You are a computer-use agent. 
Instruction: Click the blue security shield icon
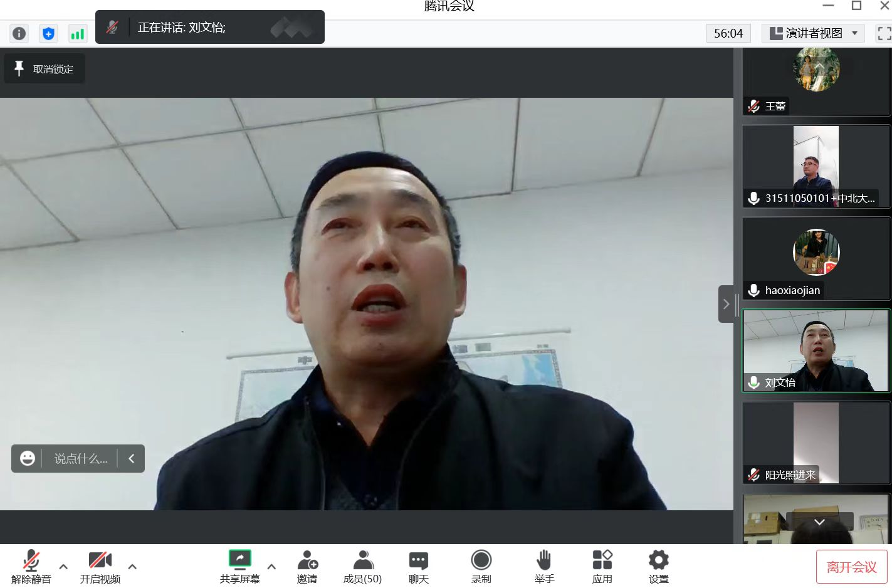pos(48,33)
